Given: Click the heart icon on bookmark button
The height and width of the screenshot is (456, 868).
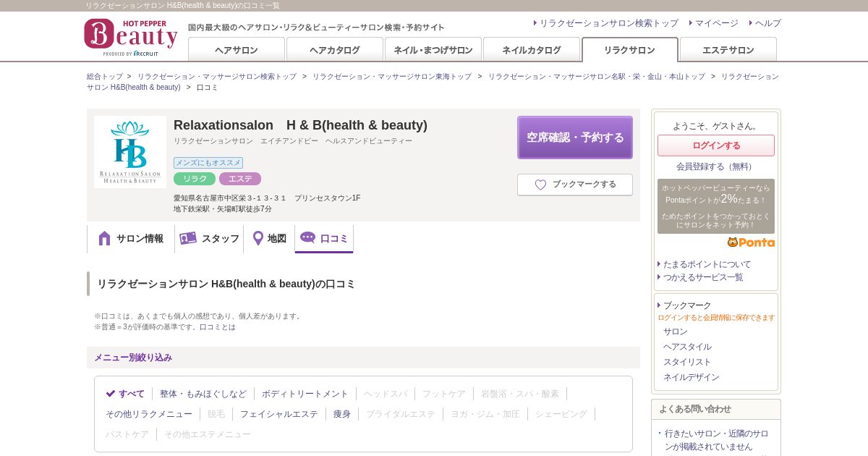Looking at the screenshot, I should click(540, 185).
